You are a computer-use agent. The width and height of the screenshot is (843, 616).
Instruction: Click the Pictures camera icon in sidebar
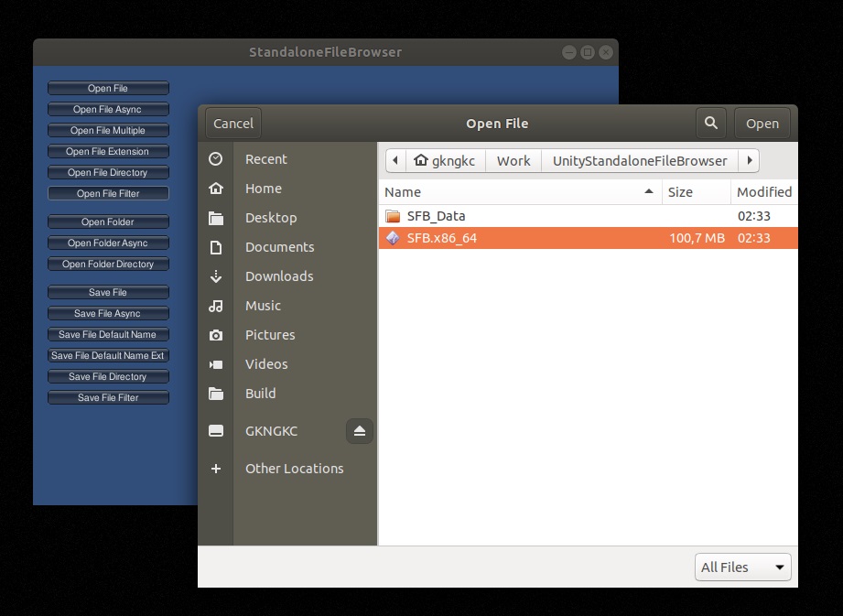[x=216, y=335]
